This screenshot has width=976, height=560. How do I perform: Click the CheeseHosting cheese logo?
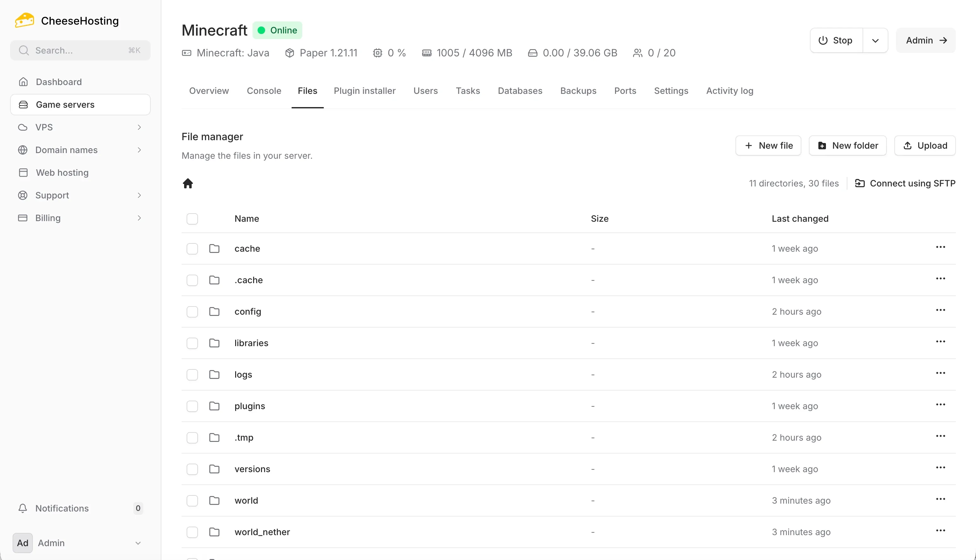[x=24, y=20]
